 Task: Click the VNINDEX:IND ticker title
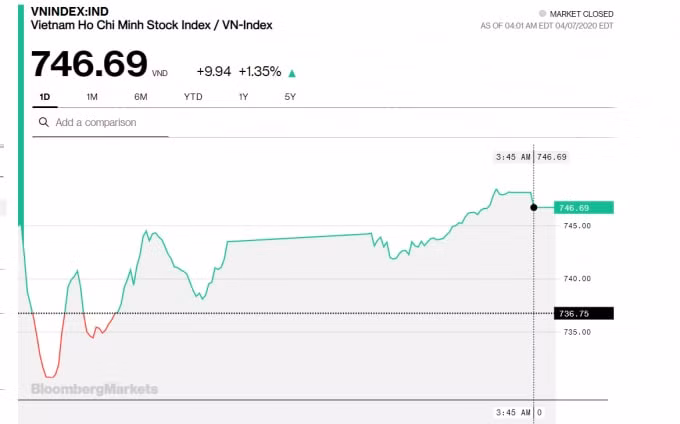coord(70,12)
